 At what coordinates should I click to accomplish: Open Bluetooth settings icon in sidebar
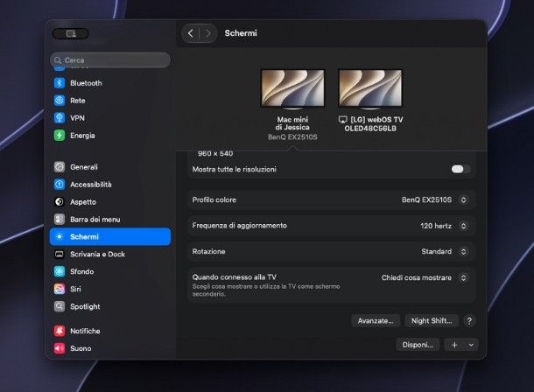tap(60, 83)
